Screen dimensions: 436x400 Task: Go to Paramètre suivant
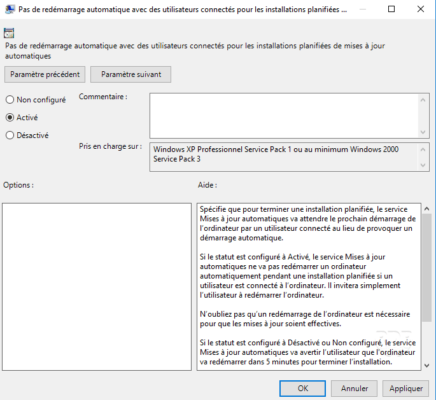click(x=131, y=74)
